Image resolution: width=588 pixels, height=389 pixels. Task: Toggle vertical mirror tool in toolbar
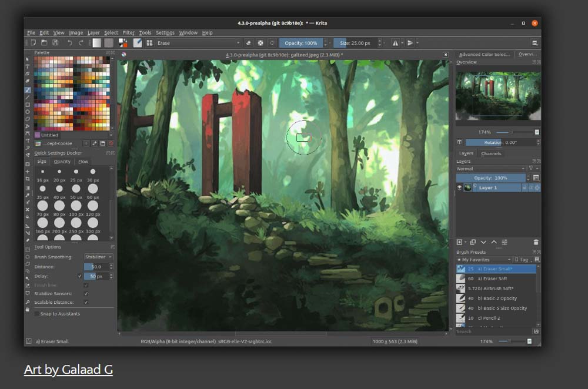(x=410, y=43)
